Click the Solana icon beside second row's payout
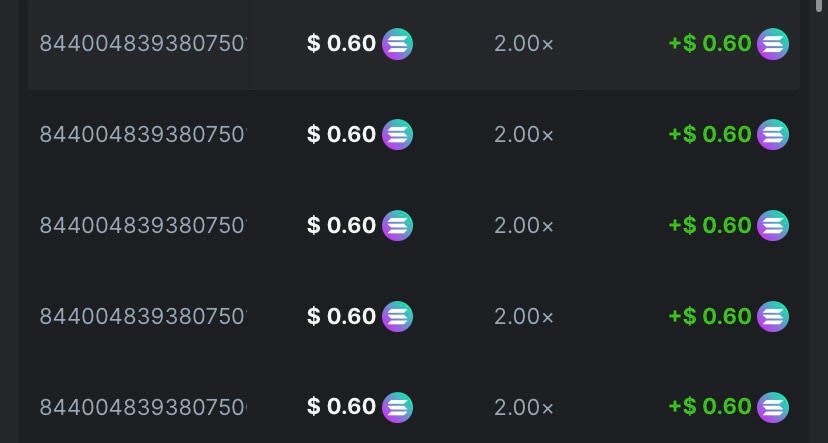Screen dimensions: 828x443 773,134
